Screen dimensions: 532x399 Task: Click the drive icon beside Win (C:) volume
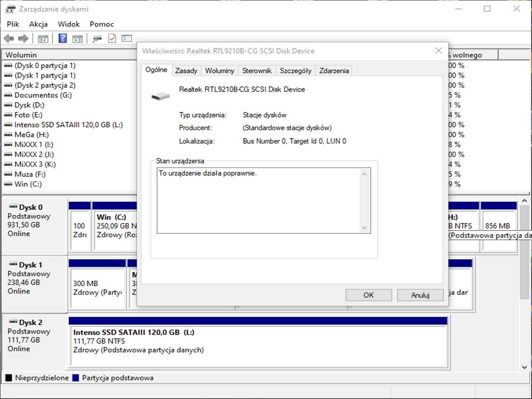(x=8, y=184)
